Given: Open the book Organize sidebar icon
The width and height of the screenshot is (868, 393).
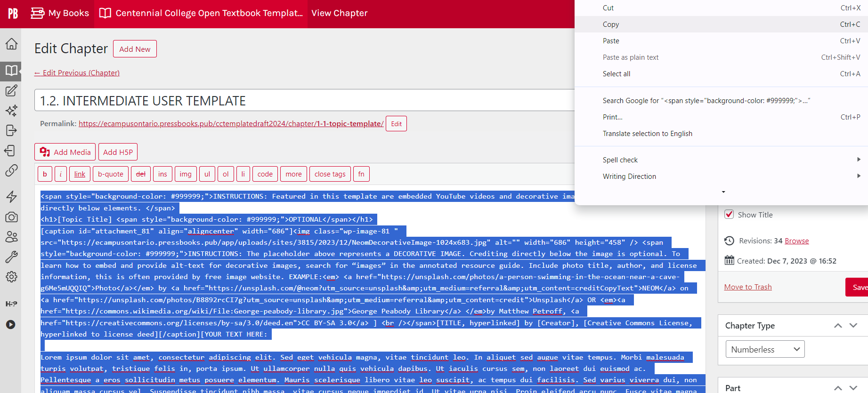Looking at the screenshot, I should (x=11, y=71).
